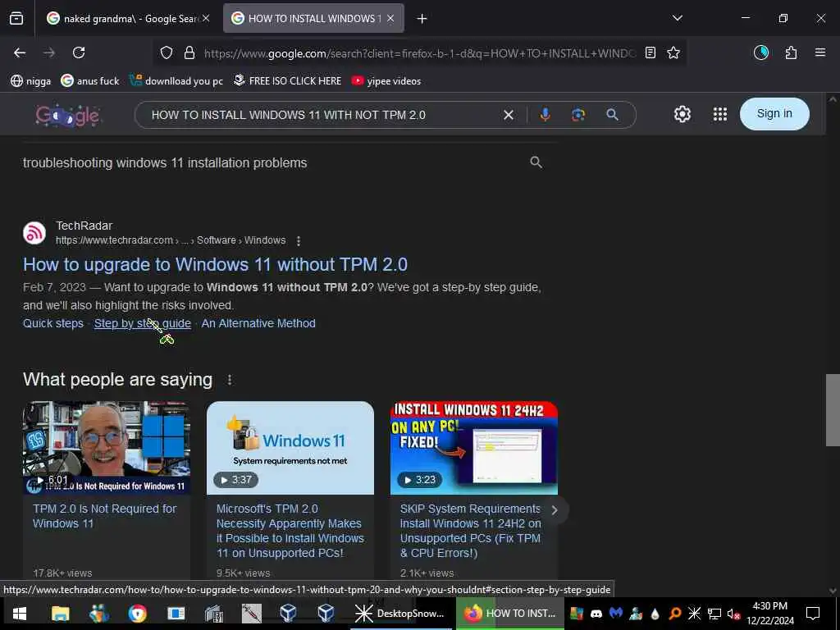Submit search with the magnifier icon

point(612,115)
